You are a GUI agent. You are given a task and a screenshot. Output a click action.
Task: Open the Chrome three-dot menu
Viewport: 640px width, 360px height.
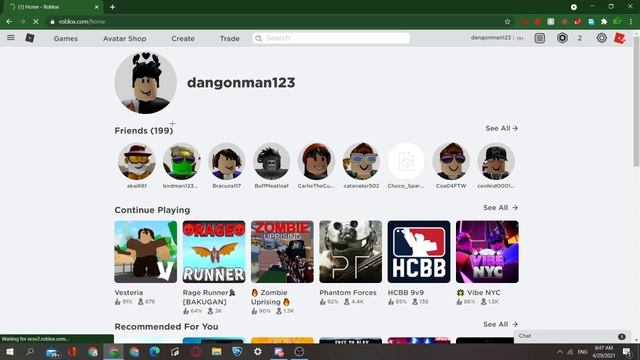(631, 22)
